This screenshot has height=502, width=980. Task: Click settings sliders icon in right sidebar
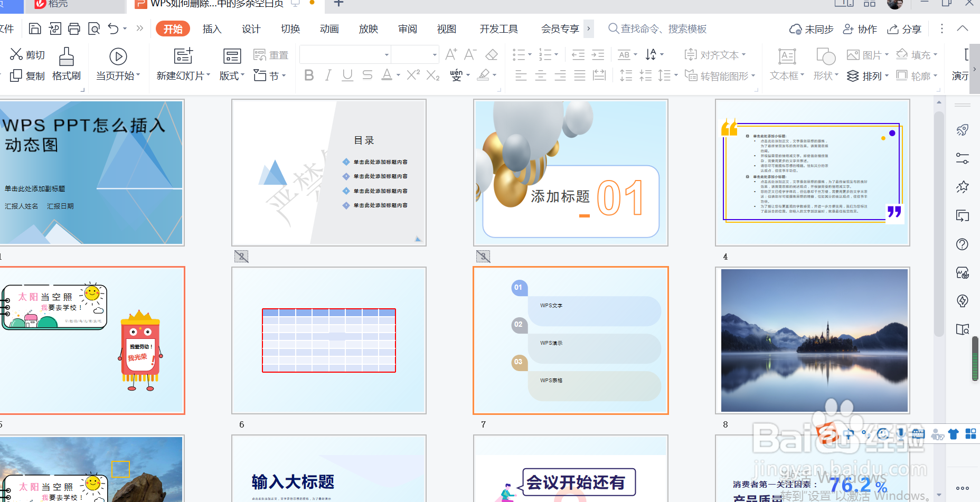[963, 158]
